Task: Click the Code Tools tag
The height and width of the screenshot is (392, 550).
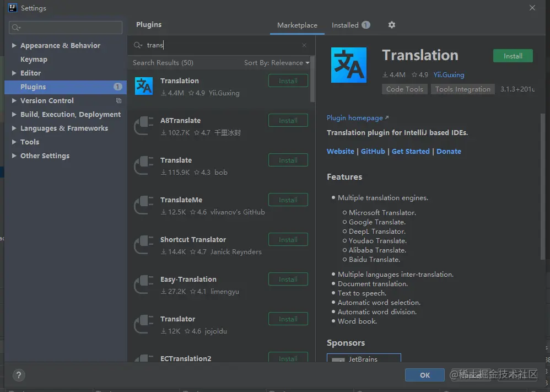Action: click(405, 89)
